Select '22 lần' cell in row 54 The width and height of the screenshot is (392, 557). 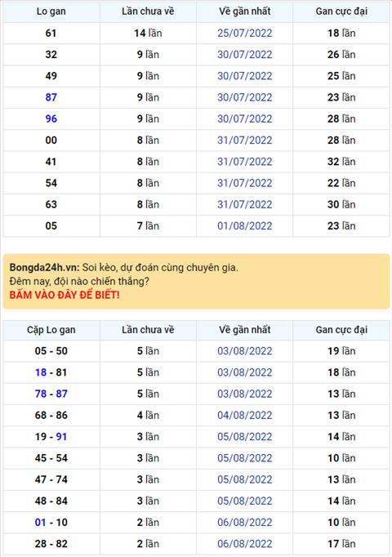click(x=341, y=183)
